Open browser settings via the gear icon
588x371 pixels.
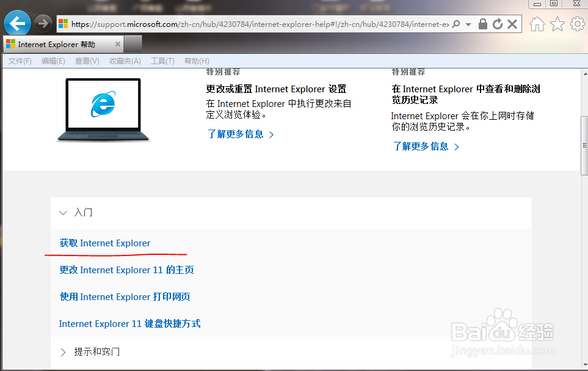(x=577, y=24)
